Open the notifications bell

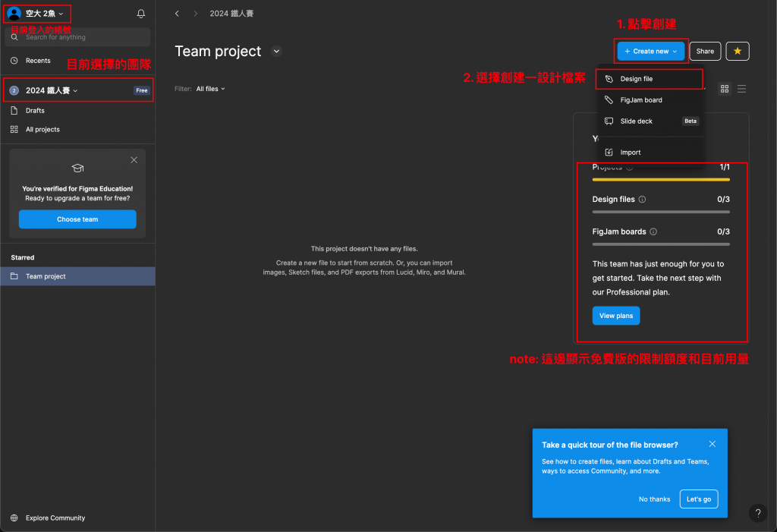[x=140, y=14]
